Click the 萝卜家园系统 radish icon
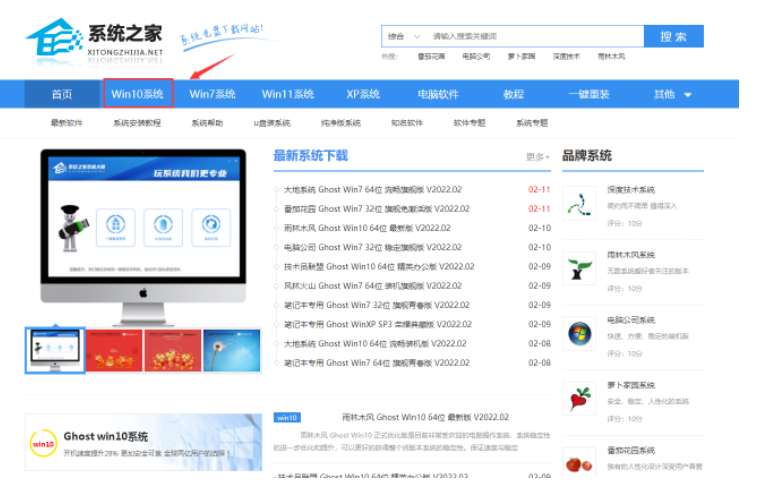This screenshot has width=759, height=487. click(579, 398)
